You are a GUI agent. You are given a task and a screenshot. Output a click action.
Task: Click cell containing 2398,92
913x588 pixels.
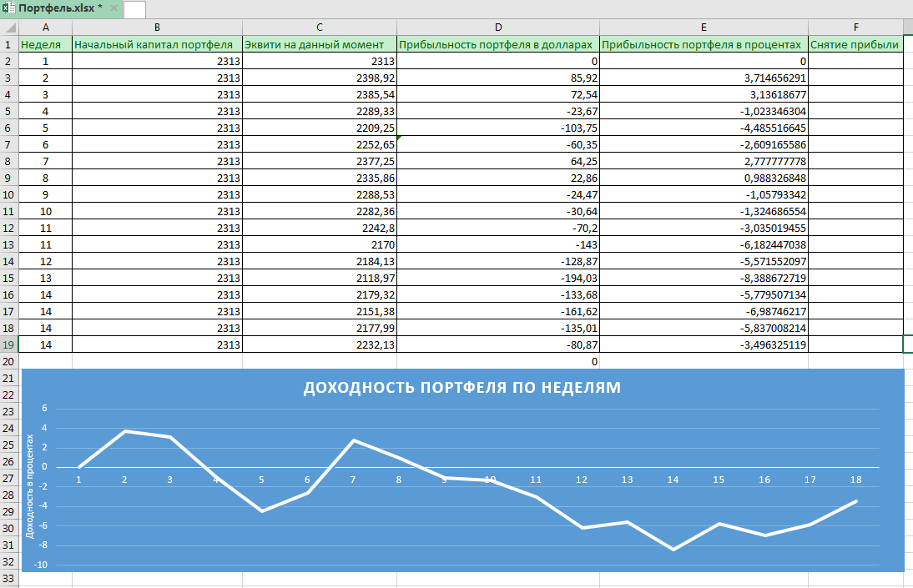click(319, 78)
